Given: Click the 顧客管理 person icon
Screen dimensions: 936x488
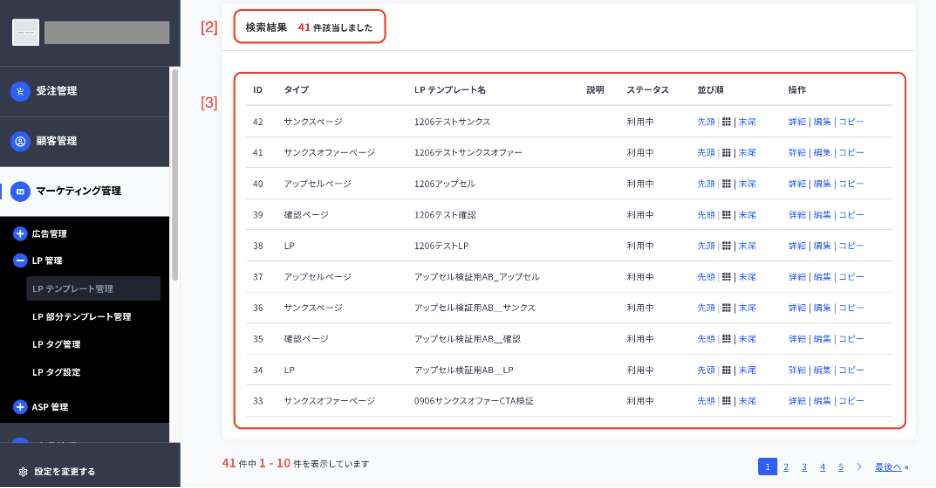Looking at the screenshot, I should pos(20,141).
